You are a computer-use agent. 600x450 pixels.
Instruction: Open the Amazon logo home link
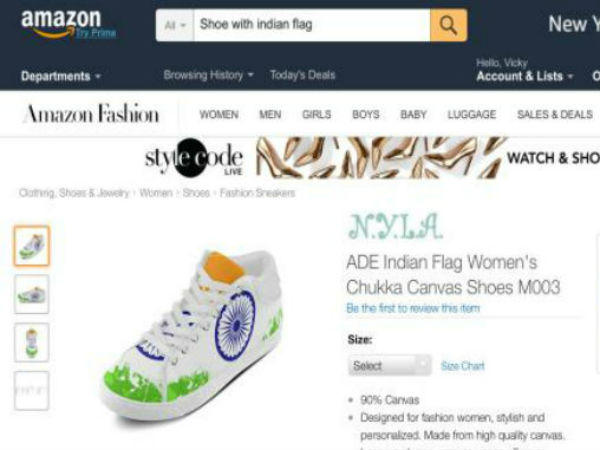click(x=68, y=24)
